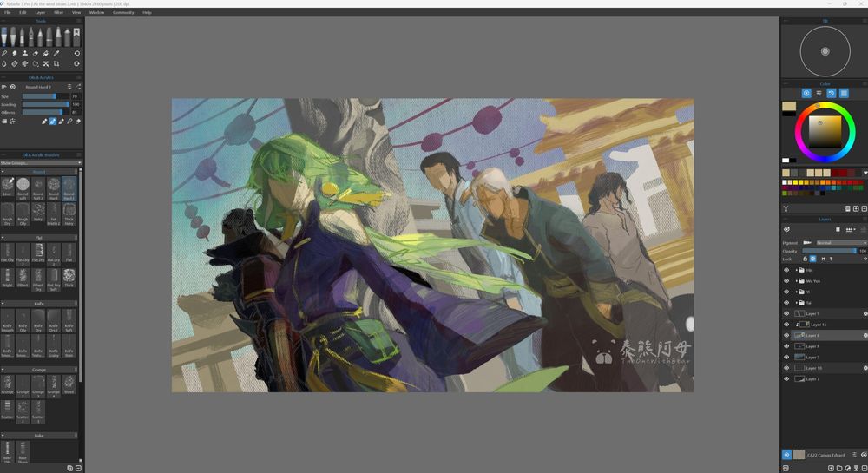Screen dimensions: 868x473
Task: Select the Liner brush preset
Action: (7, 187)
